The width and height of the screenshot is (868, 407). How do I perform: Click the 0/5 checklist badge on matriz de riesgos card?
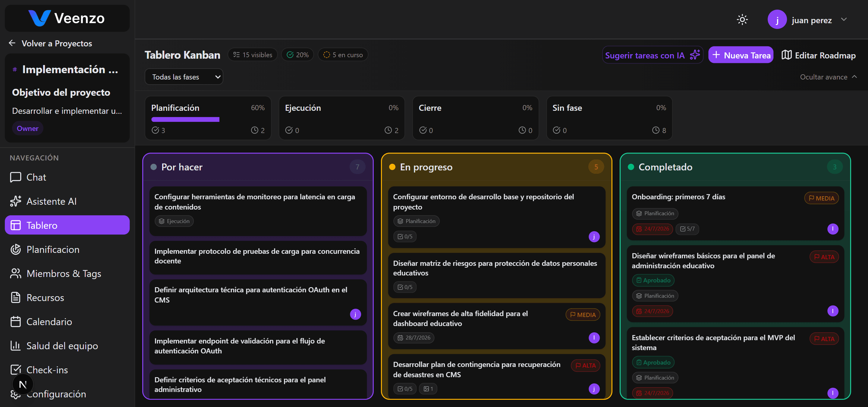[405, 287]
